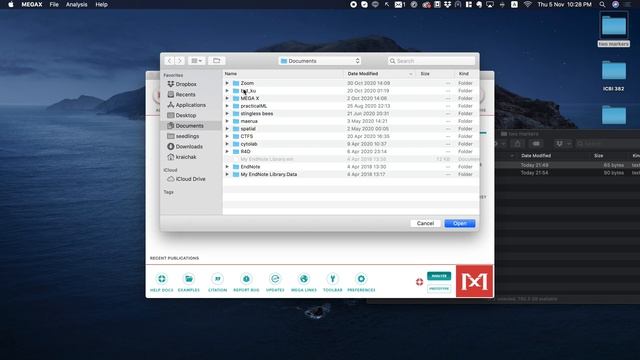Expand the CTFS folder
The width and height of the screenshot is (640, 360).
pyautogui.click(x=227, y=136)
